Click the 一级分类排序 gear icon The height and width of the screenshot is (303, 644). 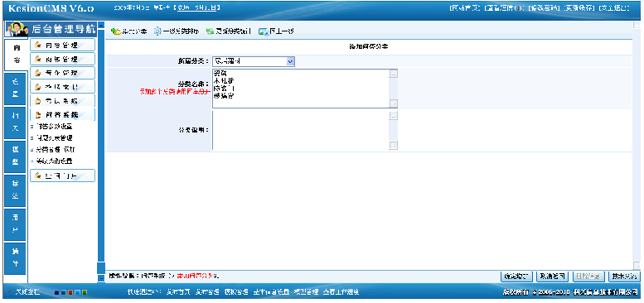(x=157, y=31)
